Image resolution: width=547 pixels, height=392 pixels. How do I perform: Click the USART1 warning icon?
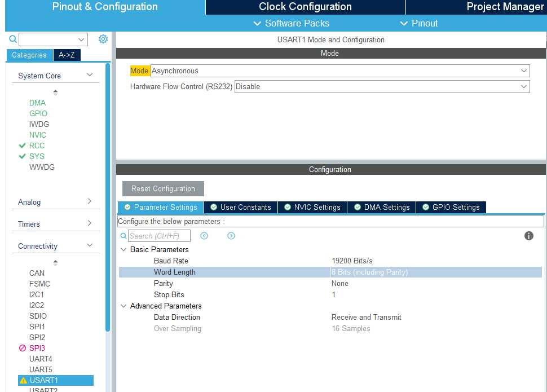click(23, 381)
